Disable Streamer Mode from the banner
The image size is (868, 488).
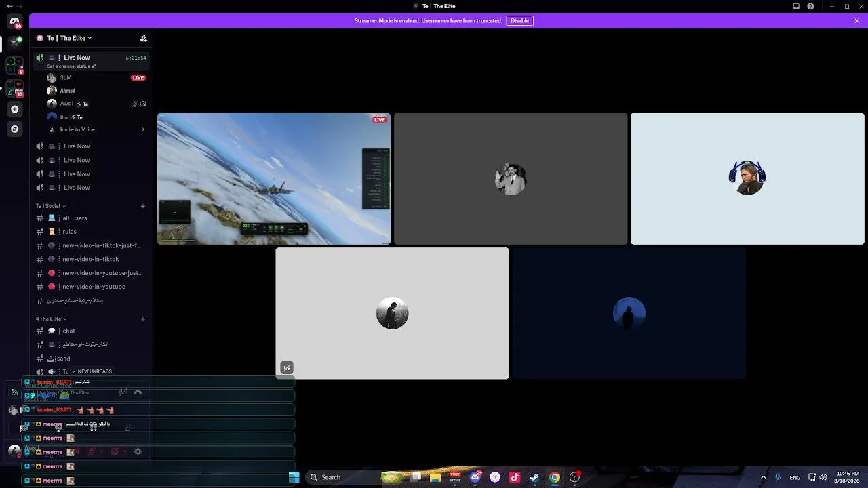point(519,21)
